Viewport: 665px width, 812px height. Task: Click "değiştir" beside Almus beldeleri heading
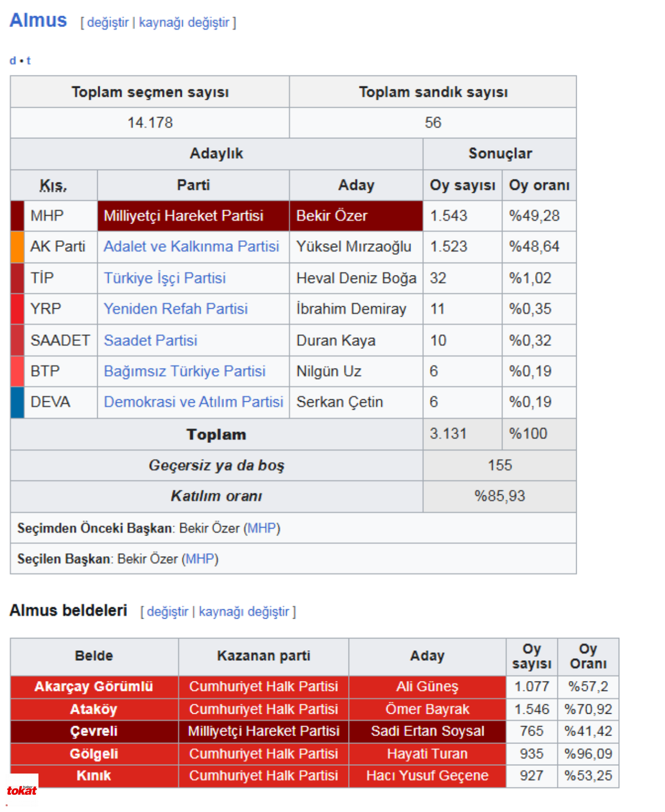[167, 611]
